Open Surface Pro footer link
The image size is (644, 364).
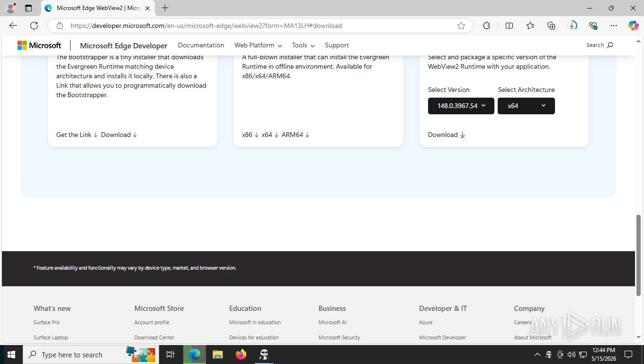46,322
